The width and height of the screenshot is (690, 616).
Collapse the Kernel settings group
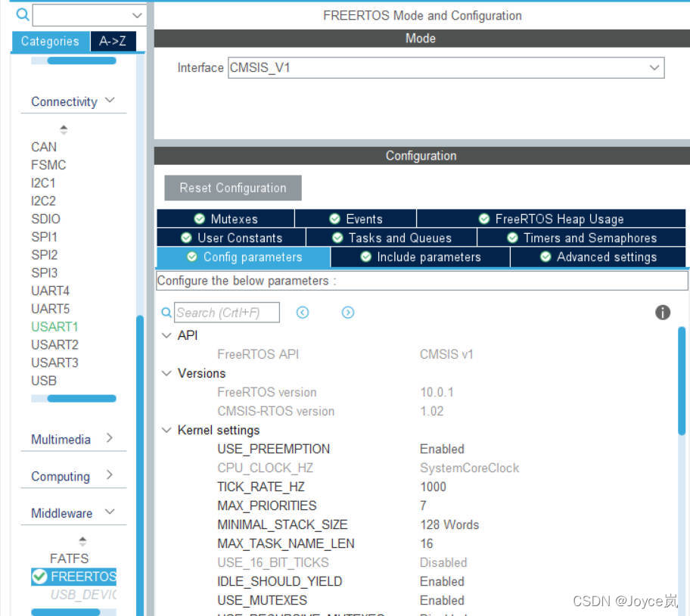pos(166,430)
